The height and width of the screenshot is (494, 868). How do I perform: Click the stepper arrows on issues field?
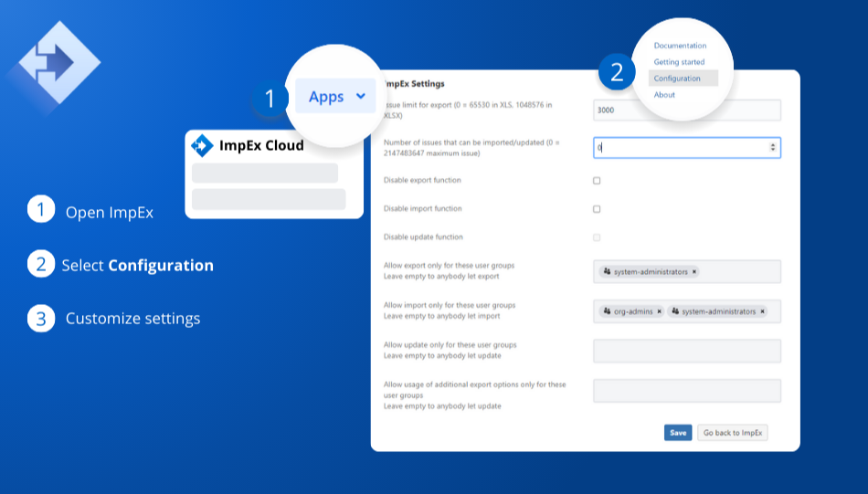[x=773, y=147]
